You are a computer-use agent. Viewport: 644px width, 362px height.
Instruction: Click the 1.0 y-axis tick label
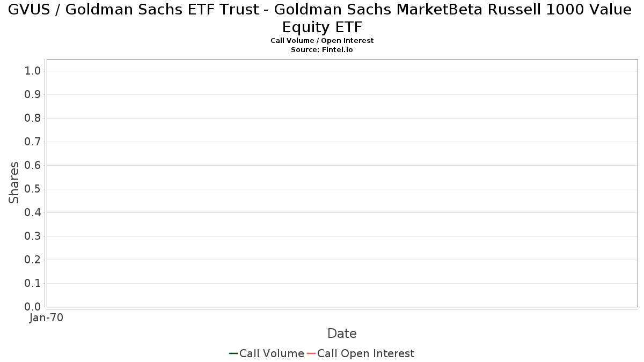click(33, 71)
